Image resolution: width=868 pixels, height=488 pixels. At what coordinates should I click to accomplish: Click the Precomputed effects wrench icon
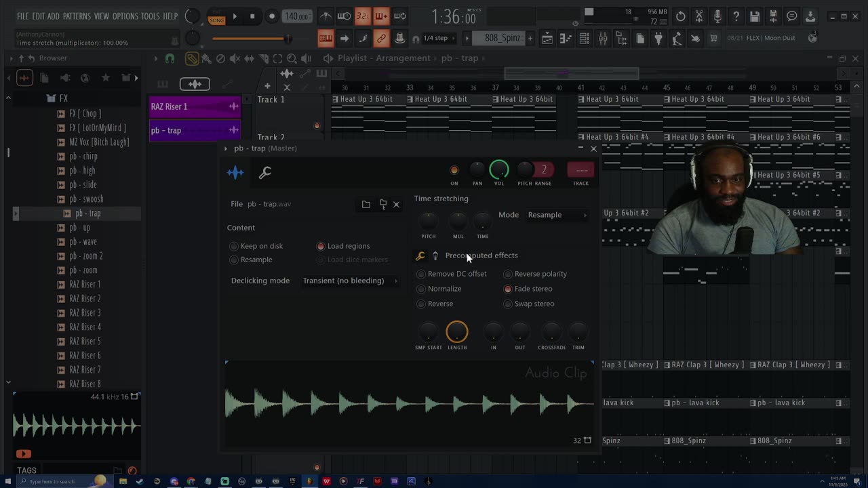[x=420, y=256]
